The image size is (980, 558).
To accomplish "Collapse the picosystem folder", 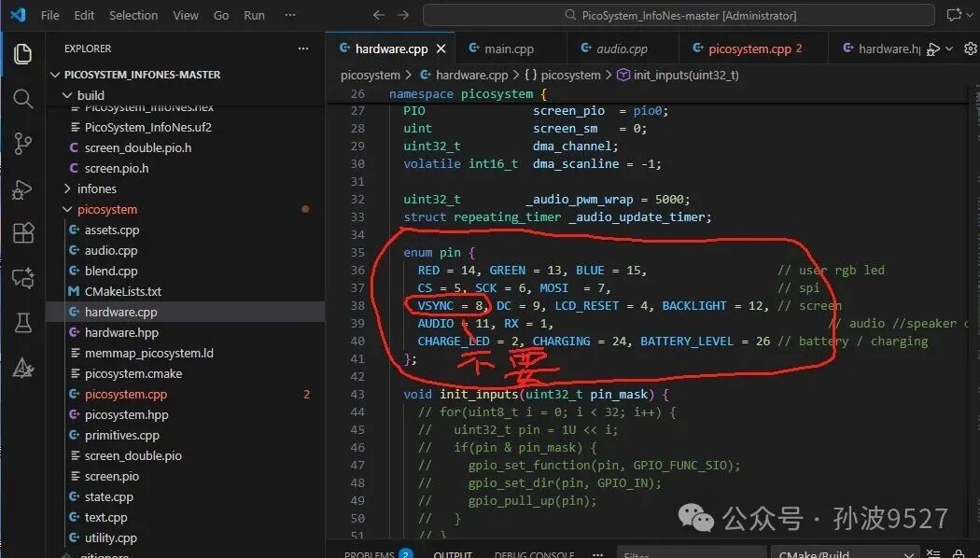I will tap(67, 209).
